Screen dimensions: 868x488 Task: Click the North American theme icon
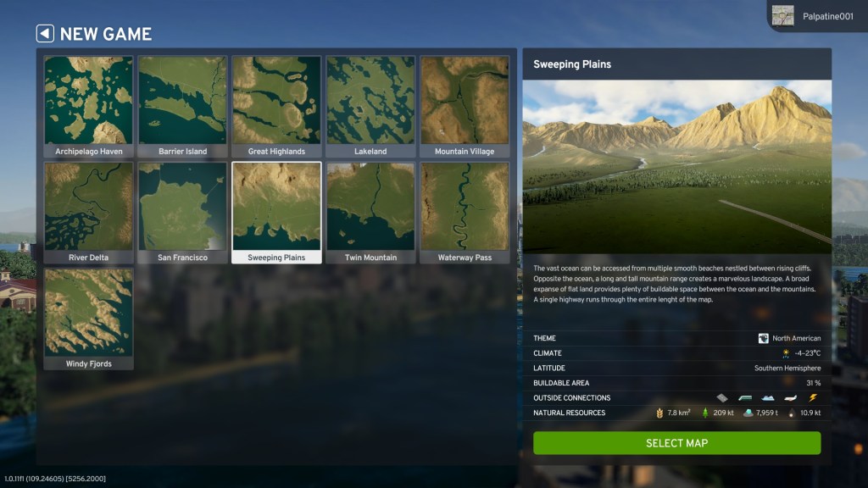click(764, 338)
